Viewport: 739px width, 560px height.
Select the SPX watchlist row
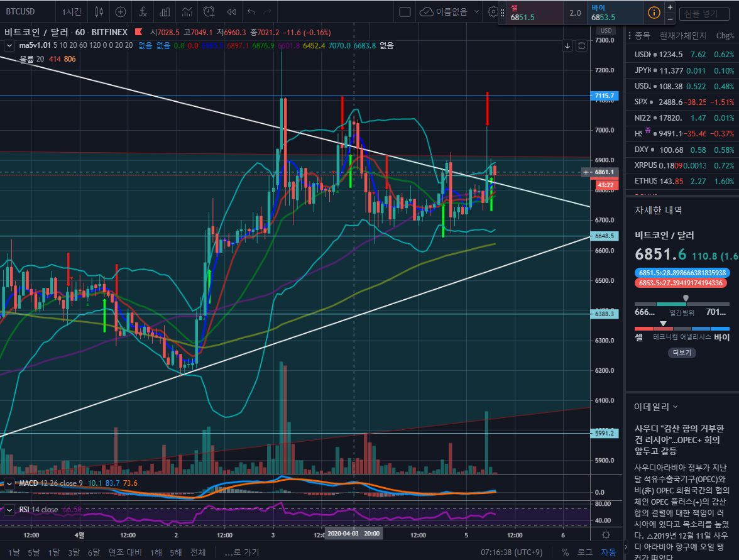682,102
